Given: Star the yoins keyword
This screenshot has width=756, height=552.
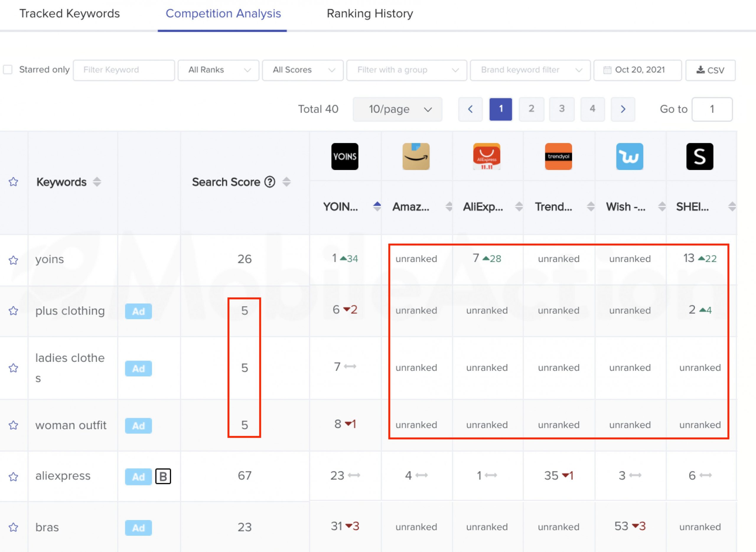Looking at the screenshot, I should (x=13, y=260).
